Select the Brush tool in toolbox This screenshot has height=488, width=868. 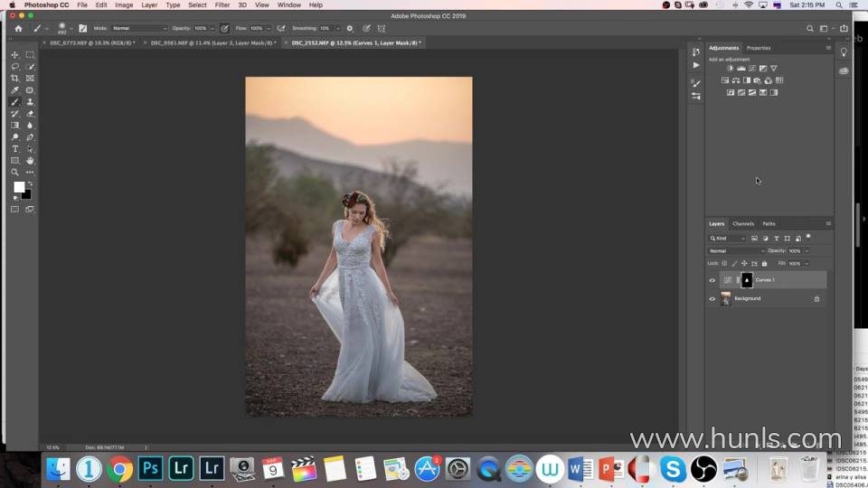pos(15,102)
